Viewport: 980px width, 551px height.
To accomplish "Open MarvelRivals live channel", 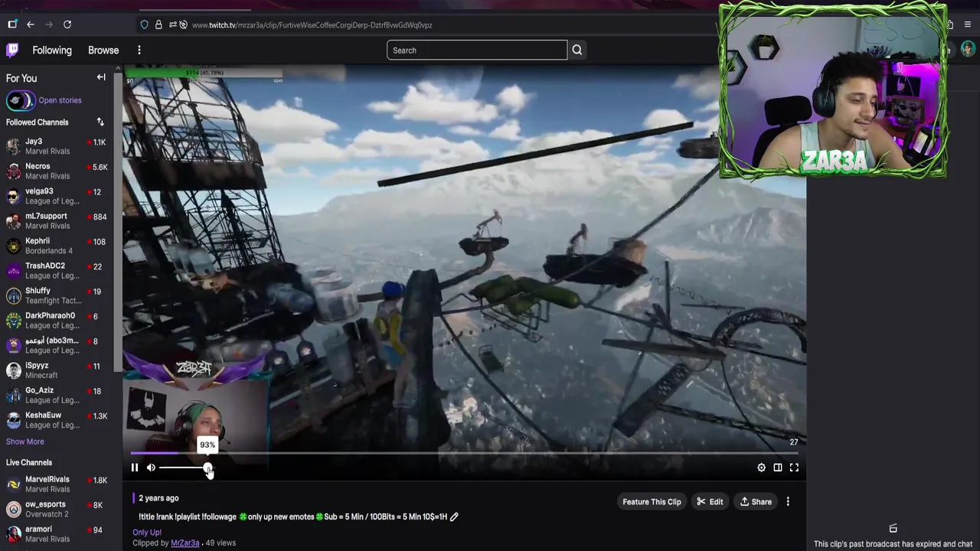I will coord(57,484).
